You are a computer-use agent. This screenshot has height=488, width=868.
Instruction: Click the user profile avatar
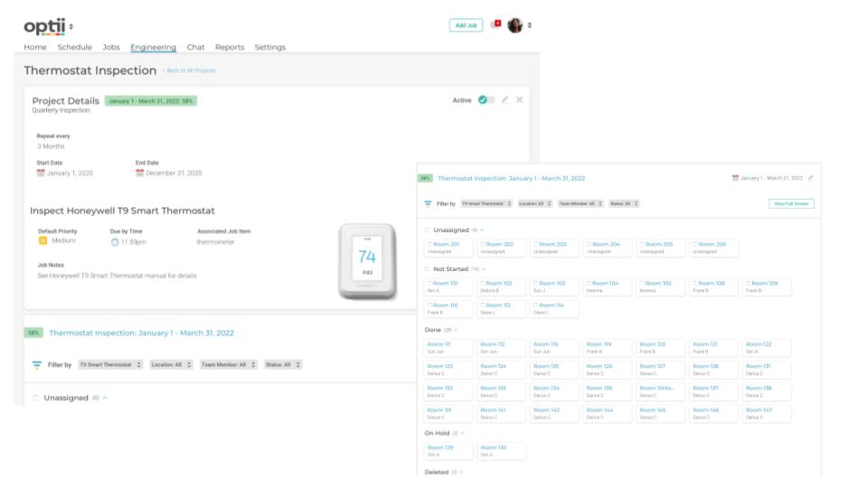tap(514, 25)
